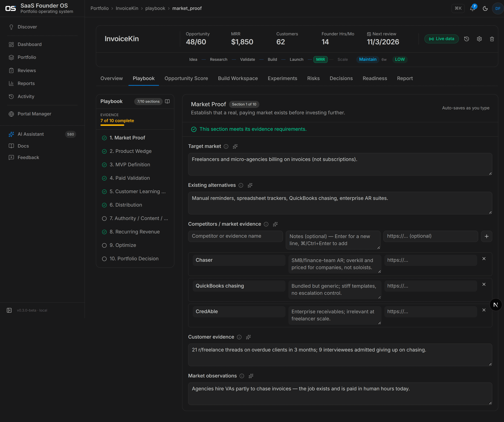Delete InvoiceKin with trash icon
The width and height of the screenshot is (504, 422).
coord(492,39)
